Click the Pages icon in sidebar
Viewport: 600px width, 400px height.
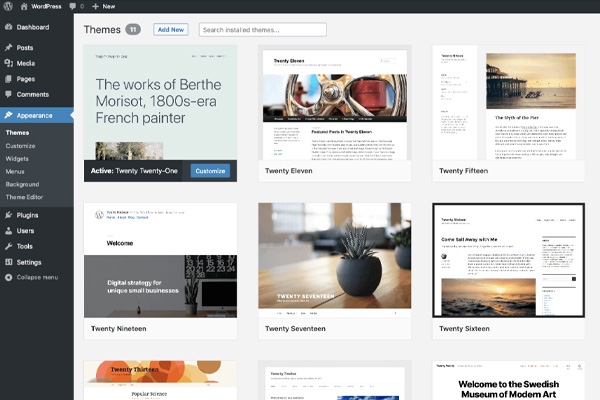[x=8, y=78]
